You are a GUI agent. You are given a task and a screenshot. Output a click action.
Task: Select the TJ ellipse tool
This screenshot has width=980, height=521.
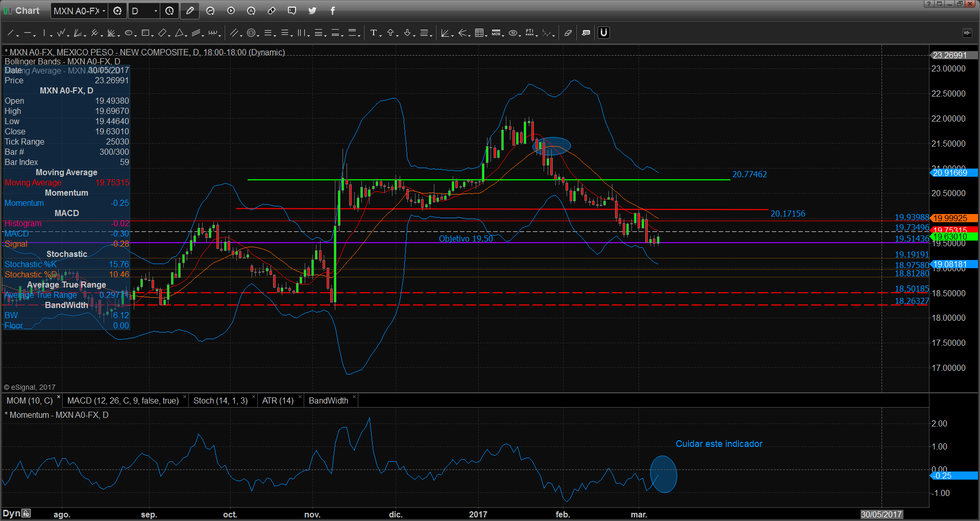[513, 33]
